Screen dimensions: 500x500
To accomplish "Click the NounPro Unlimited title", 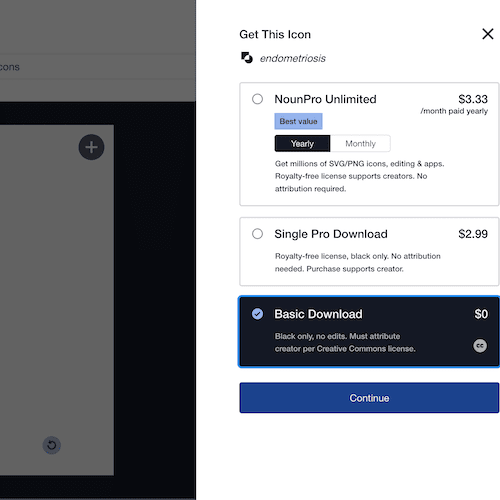I will 325,99.
